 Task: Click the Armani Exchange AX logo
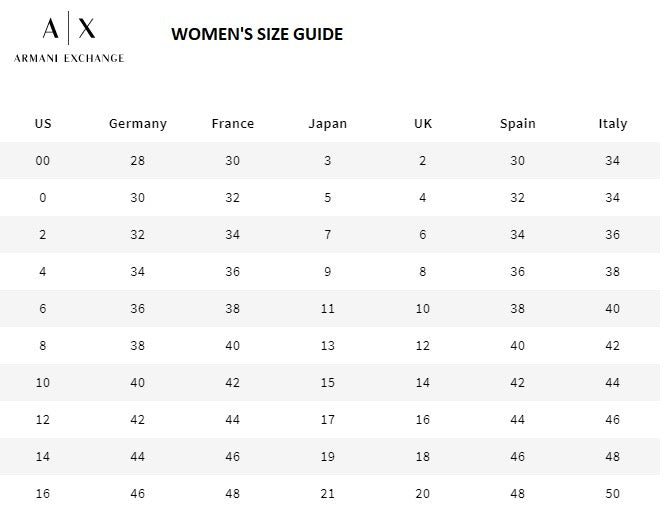pos(69,30)
